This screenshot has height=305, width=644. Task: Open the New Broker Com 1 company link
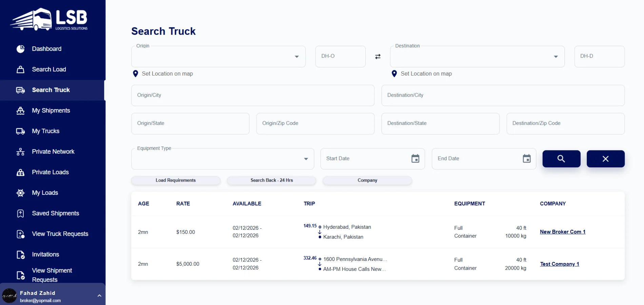[x=562, y=232]
